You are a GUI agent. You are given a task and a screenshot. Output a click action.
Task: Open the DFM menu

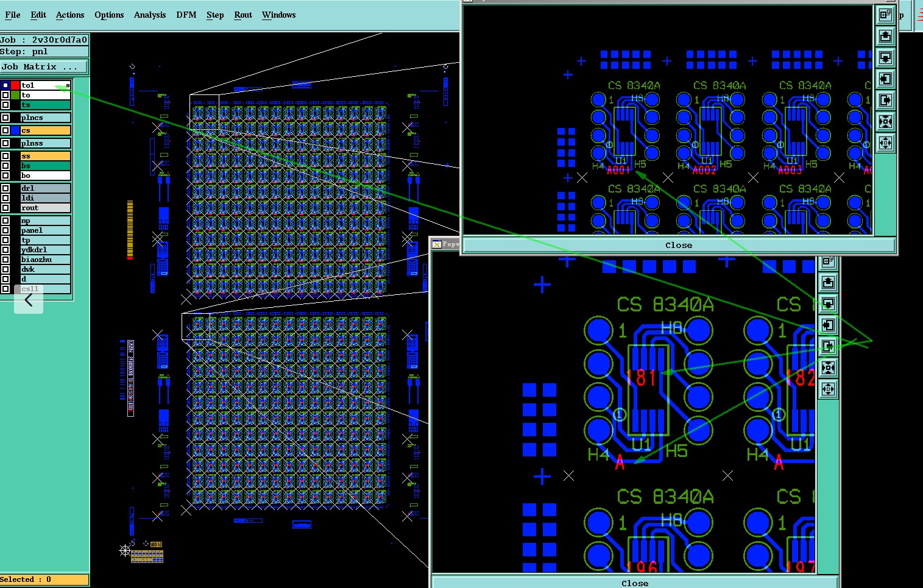point(186,15)
